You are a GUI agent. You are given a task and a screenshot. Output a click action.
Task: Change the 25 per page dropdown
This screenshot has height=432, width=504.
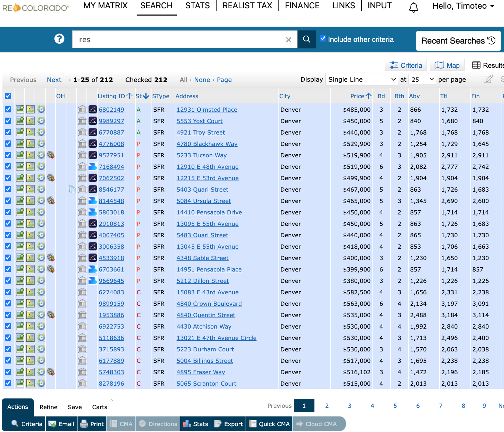pos(422,80)
